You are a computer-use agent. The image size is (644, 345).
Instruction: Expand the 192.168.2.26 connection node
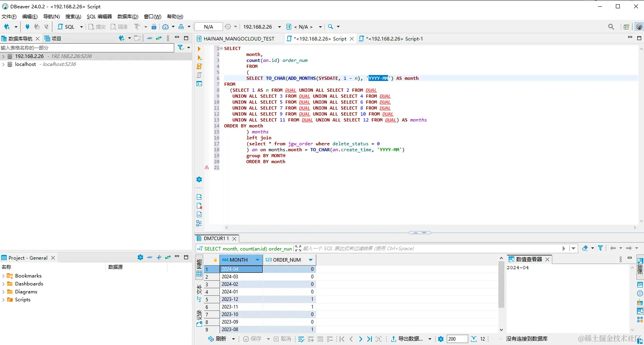[x=4, y=56]
